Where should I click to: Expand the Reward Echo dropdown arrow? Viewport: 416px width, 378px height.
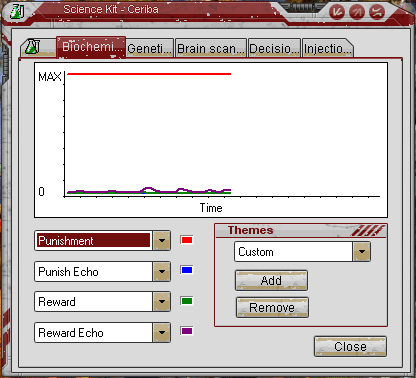pos(162,332)
